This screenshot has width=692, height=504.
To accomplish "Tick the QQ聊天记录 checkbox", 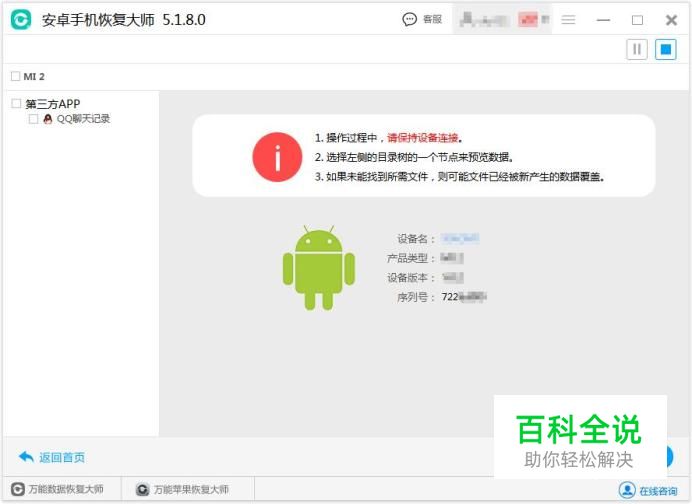I will pyautogui.click(x=33, y=119).
